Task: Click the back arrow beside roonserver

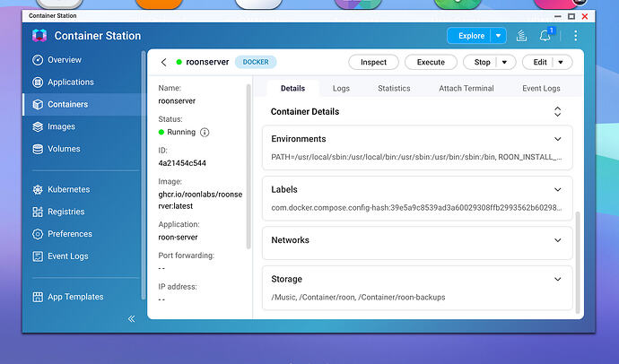Action: click(164, 62)
